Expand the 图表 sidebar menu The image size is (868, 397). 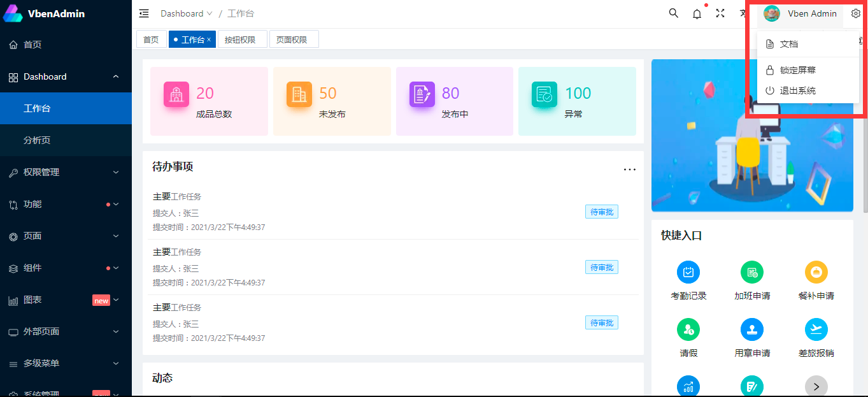pyautogui.click(x=116, y=300)
